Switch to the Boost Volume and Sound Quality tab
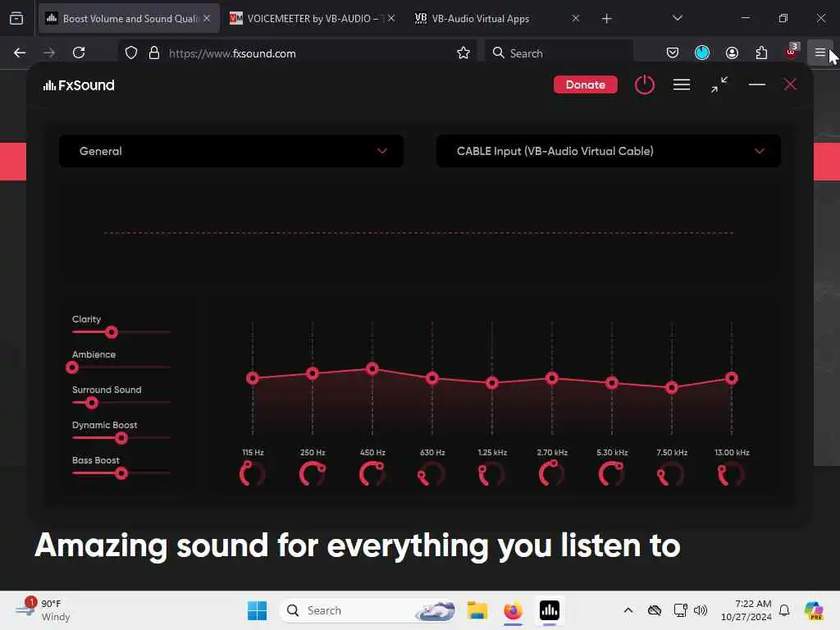This screenshot has height=630, width=840. pos(129,18)
